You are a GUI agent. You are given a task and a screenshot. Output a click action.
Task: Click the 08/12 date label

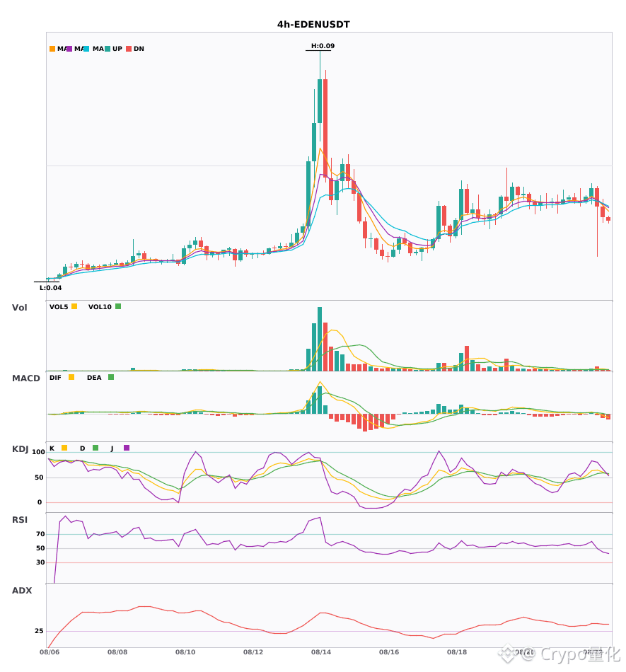253,652
